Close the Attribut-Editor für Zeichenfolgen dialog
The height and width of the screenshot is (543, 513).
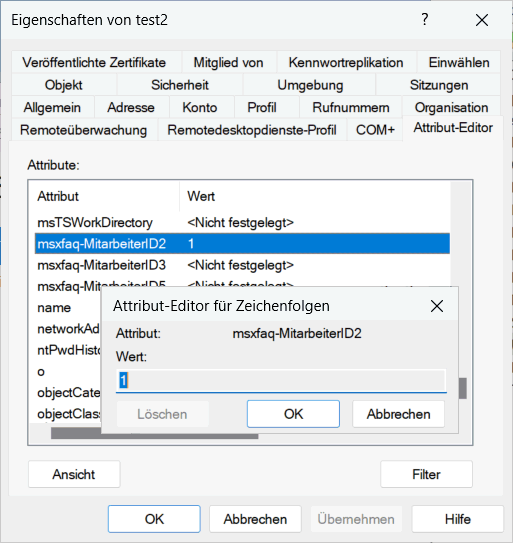click(x=437, y=306)
